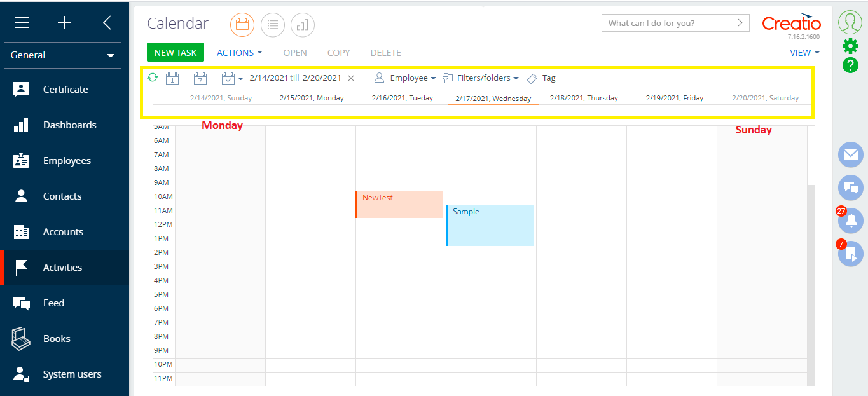868x396 pixels.
Task: Open the Filters/folders dropdown
Action: tap(481, 78)
